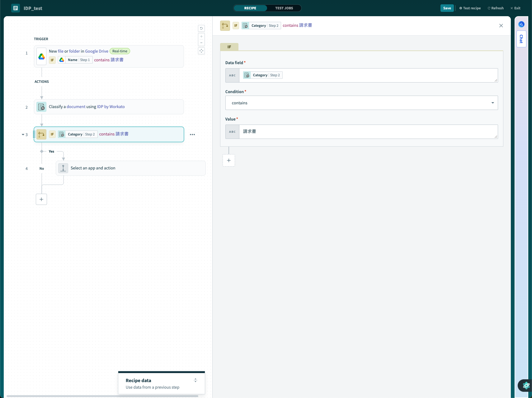Switch to the TEST JOBS tab

pos(284,8)
